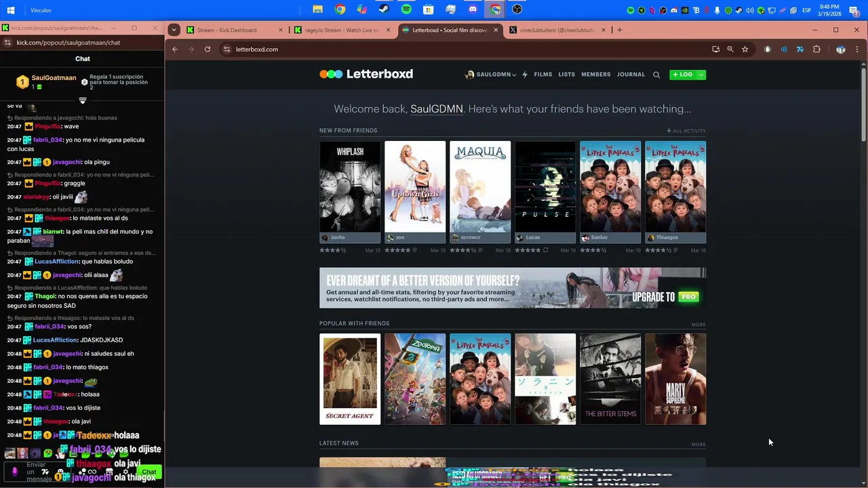Click the Letterboxd logo
This screenshot has width=868, height=488.
(x=366, y=74)
